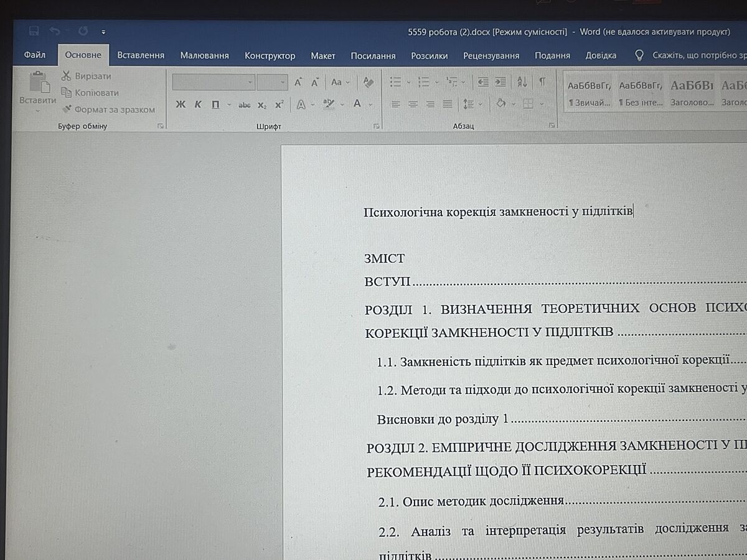The width and height of the screenshot is (747, 560).
Task: Click the sort (A-Z) icon
Action: pyautogui.click(x=522, y=82)
